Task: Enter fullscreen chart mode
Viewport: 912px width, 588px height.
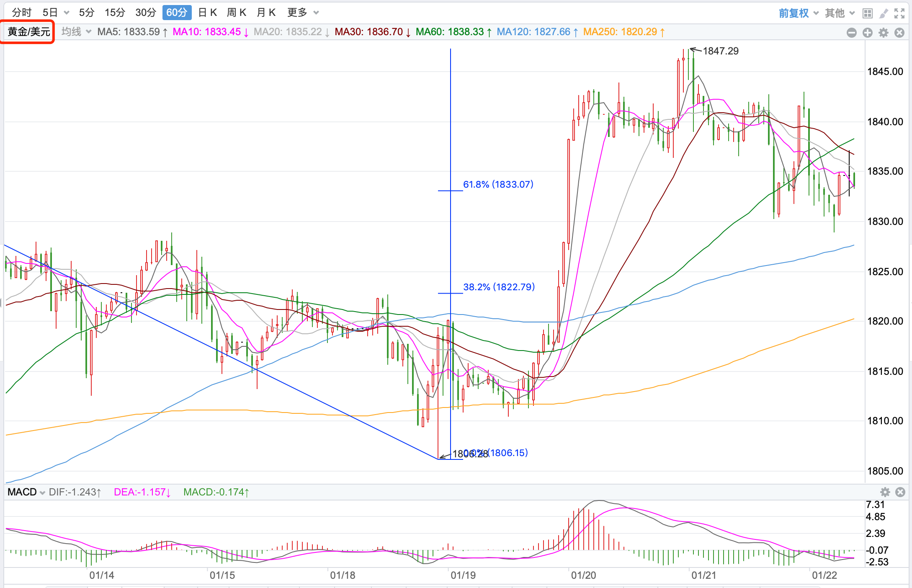Action: point(899,13)
